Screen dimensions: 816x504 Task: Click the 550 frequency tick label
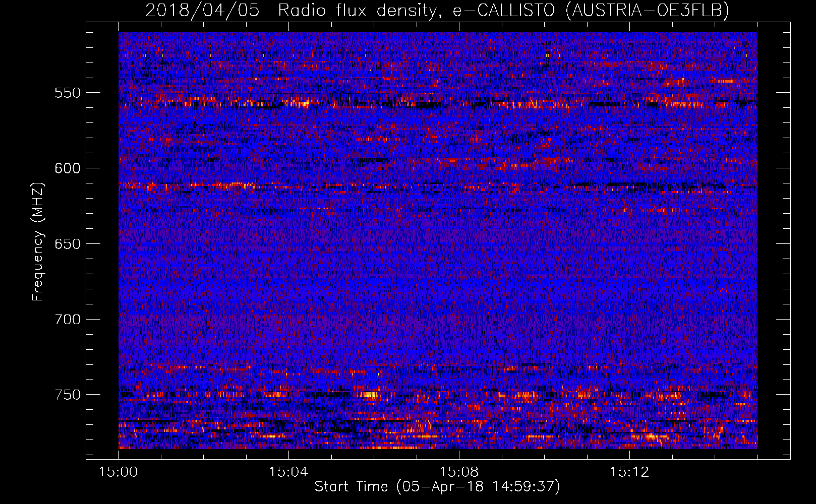point(68,93)
